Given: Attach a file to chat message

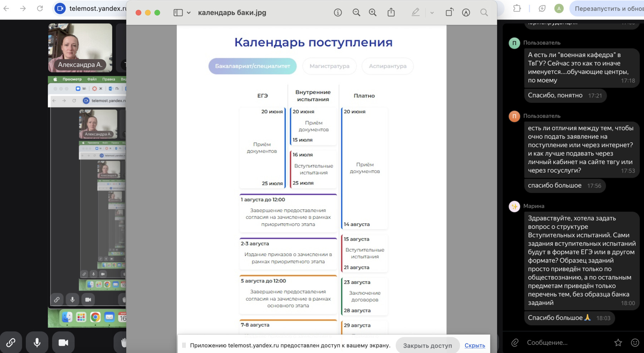Looking at the screenshot, I should (515, 343).
